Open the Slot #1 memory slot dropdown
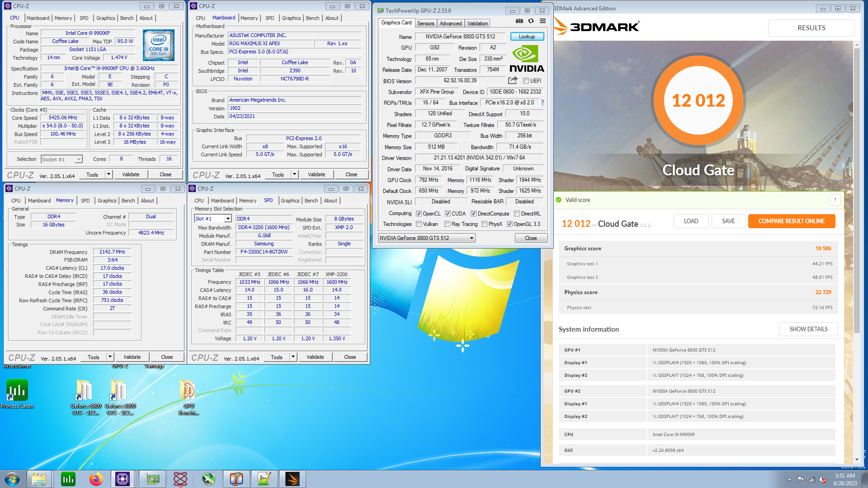Viewport: 868px width, 488px height. [213, 219]
